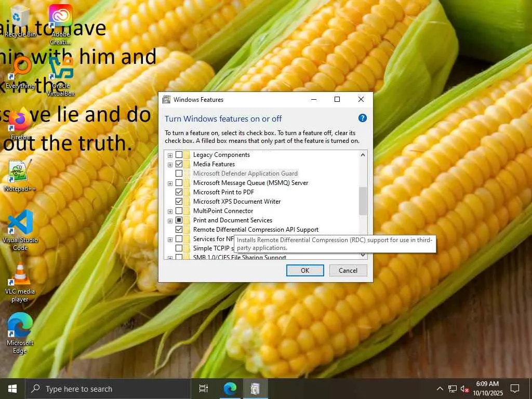
Task: Open the clock showing 6:09 AM
Action: [487, 389]
